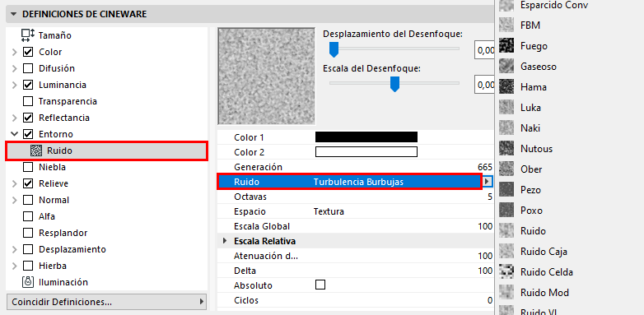Viewport: 644px width, 315px height.
Task: Collapse the Definiciones de Cineware panel
Action: [14, 14]
